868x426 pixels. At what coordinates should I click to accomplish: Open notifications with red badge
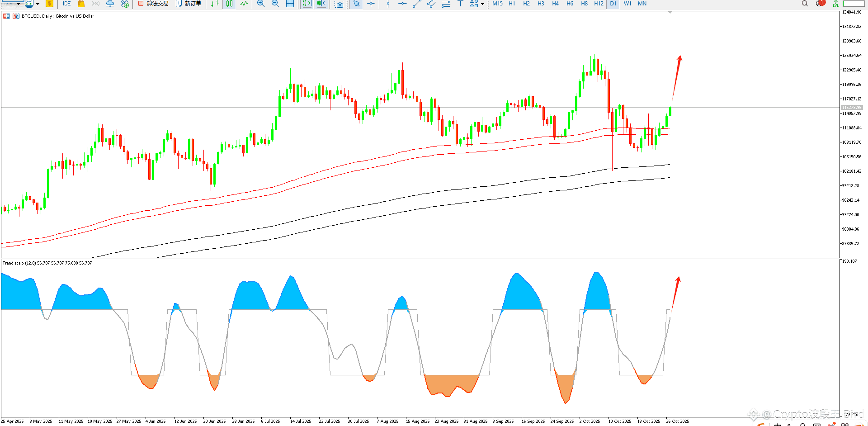click(821, 3)
